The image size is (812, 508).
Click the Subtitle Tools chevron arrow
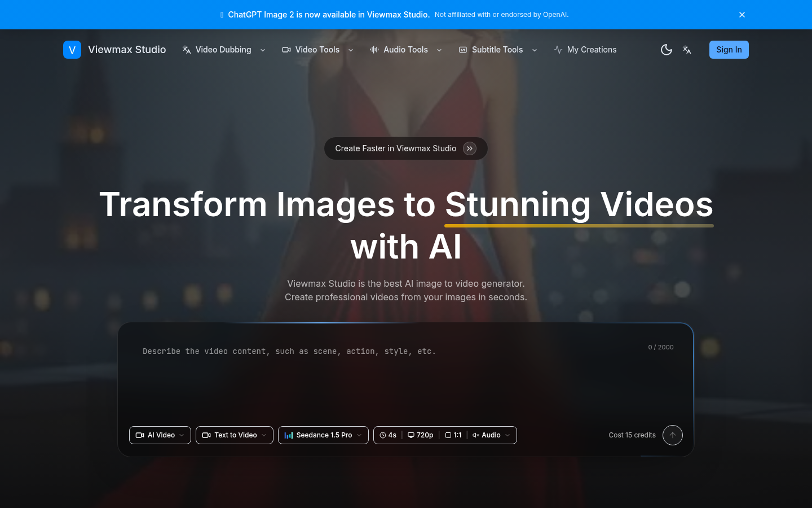coord(535,50)
